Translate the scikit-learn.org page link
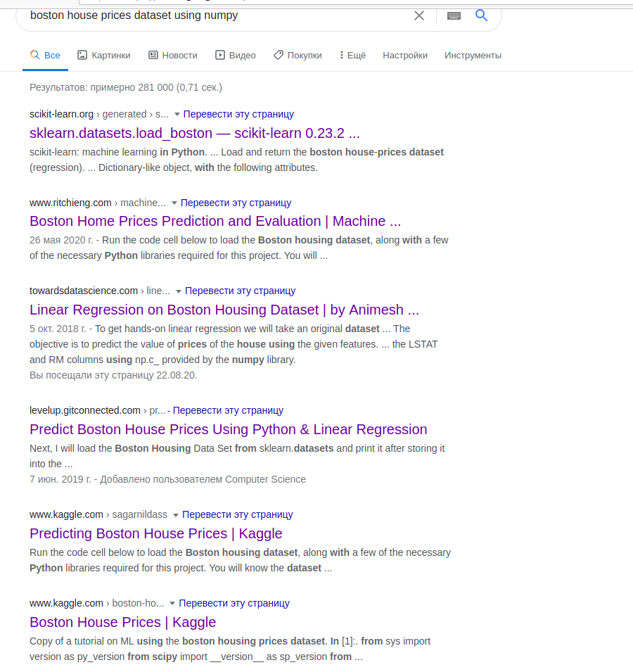Image resolution: width=633 pixels, height=672 pixels. pyautogui.click(x=238, y=114)
